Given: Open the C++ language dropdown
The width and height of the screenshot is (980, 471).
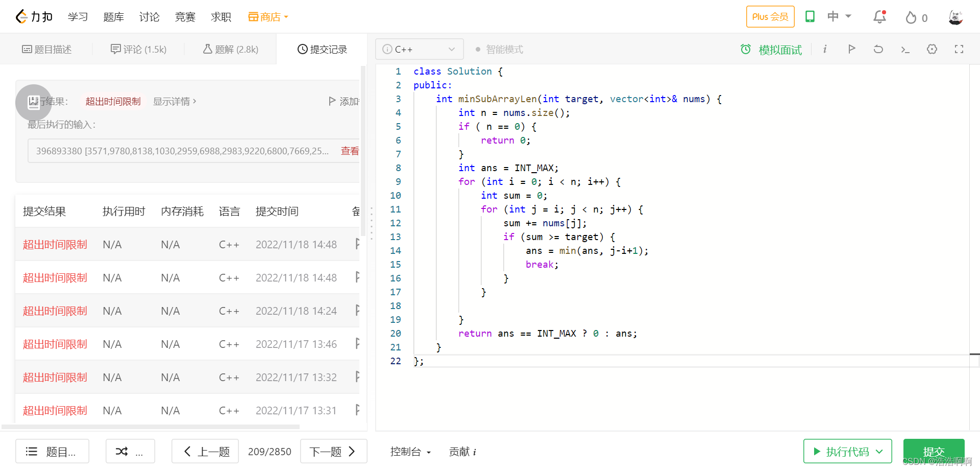Looking at the screenshot, I should coord(419,49).
